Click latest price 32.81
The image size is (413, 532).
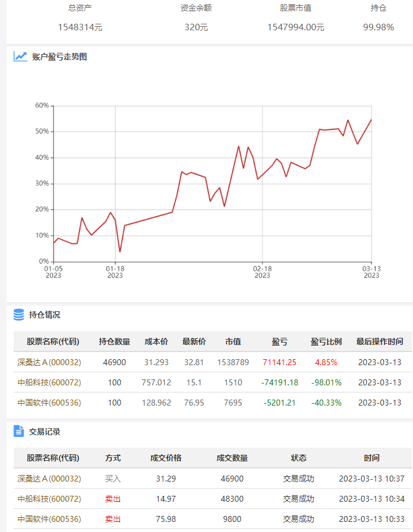pyautogui.click(x=194, y=362)
